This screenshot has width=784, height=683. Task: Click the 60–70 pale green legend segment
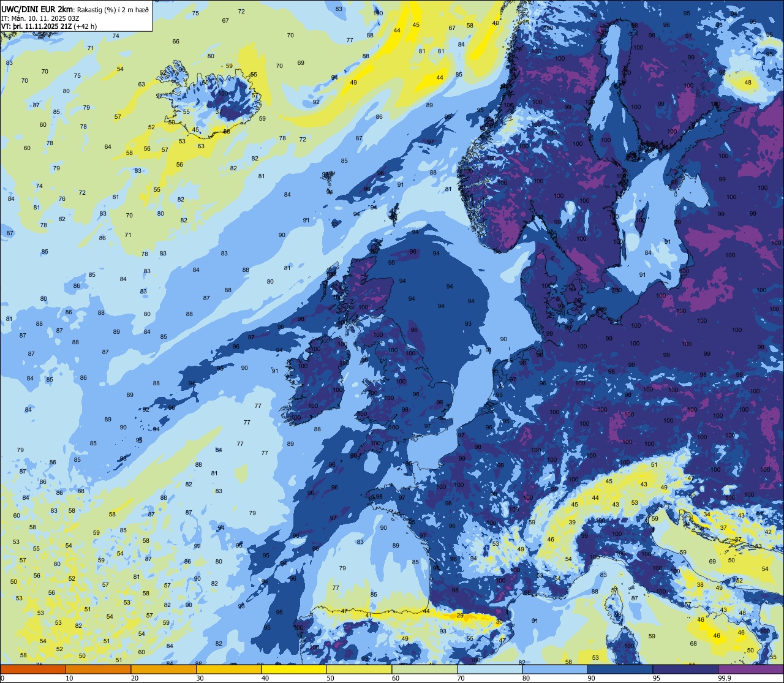point(424,669)
